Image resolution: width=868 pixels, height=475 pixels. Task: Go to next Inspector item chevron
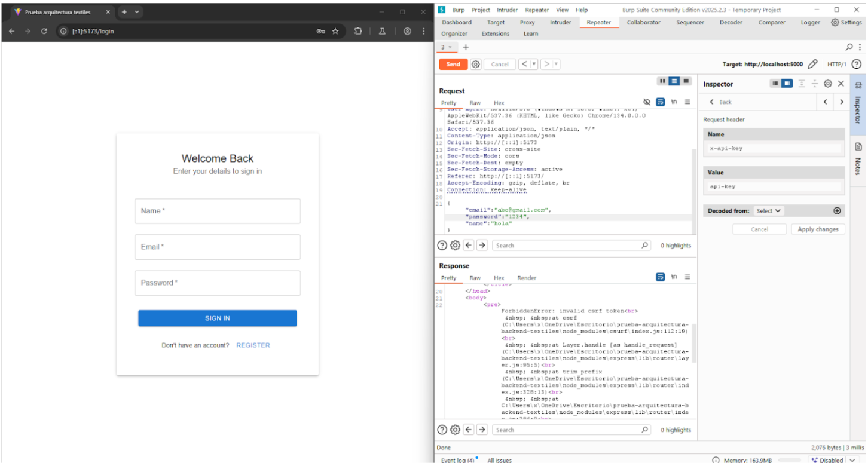coord(842,102)
